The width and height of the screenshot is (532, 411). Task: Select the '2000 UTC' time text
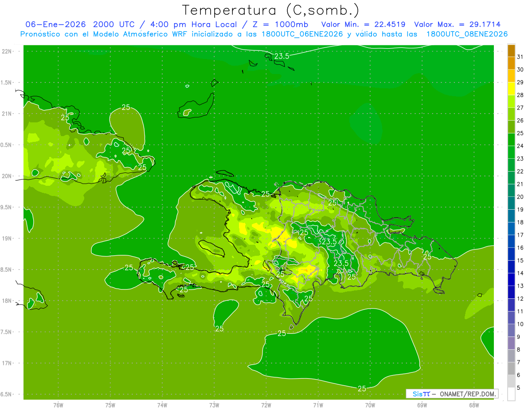click(113, 24)
